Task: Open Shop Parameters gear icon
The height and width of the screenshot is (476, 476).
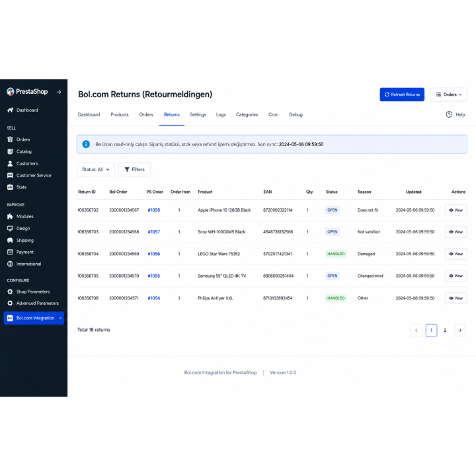Action: pyautogui.click(x=10, y=292)
